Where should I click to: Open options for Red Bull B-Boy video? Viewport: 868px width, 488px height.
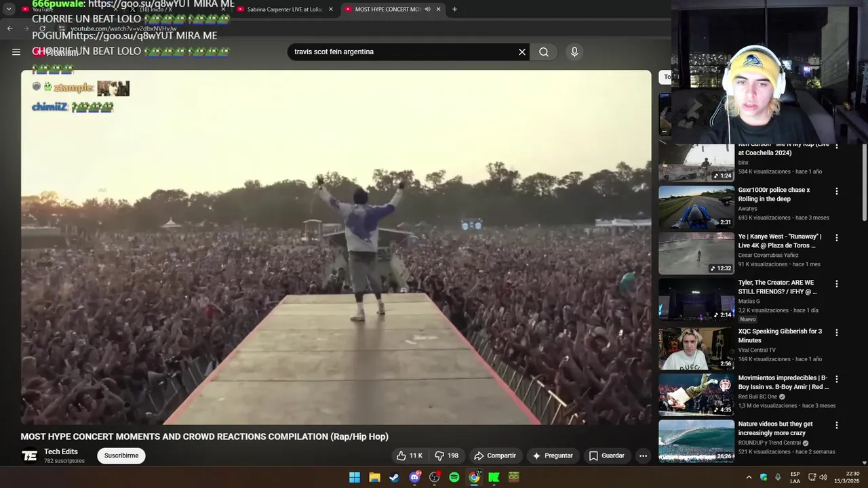(836, 379)
